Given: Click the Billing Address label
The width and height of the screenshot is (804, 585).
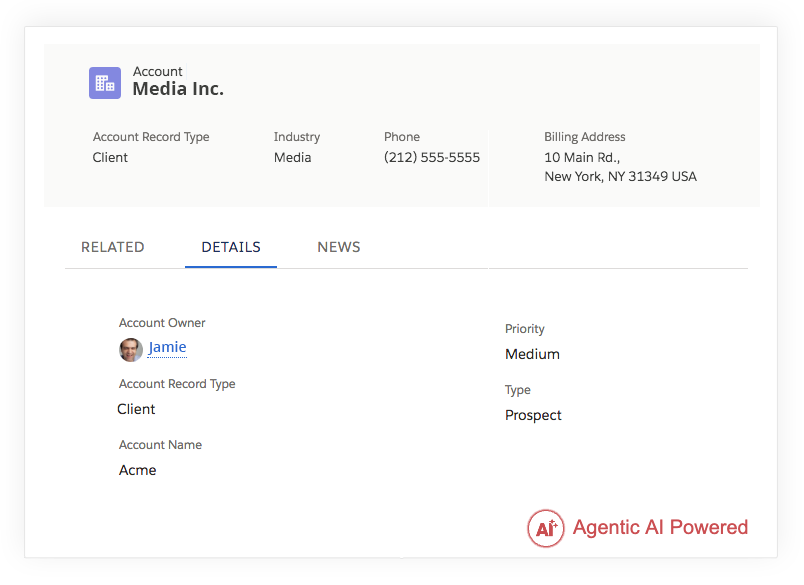Looking at the screenshot, I should coord(585,137).
